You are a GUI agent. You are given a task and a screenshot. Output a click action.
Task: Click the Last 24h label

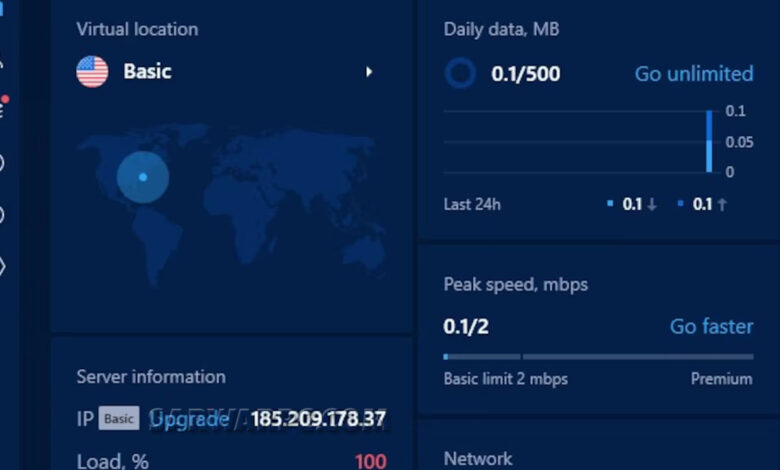point(472,204)
